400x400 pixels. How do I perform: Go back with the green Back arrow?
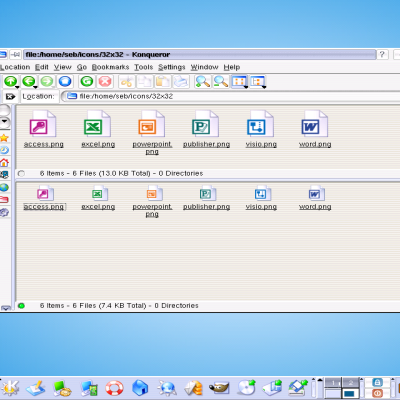coord(29,81)
